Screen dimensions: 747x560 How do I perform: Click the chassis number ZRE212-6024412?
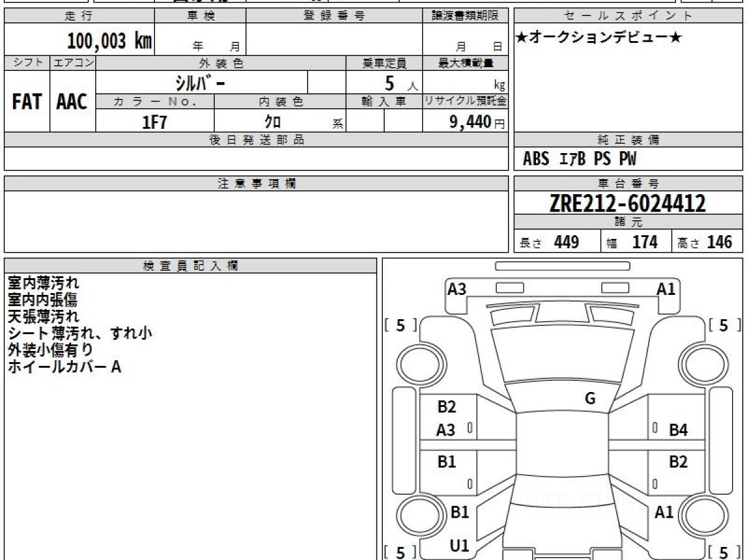coord(628,203)
